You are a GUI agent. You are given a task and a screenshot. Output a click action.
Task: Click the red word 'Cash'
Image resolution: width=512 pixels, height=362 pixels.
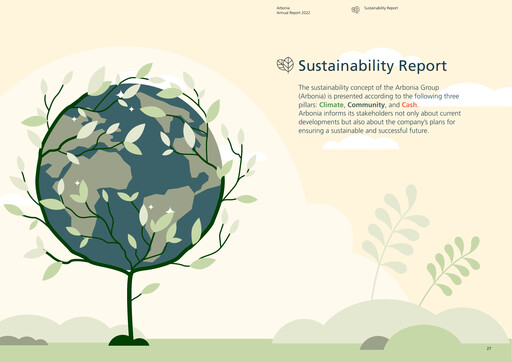409,105
